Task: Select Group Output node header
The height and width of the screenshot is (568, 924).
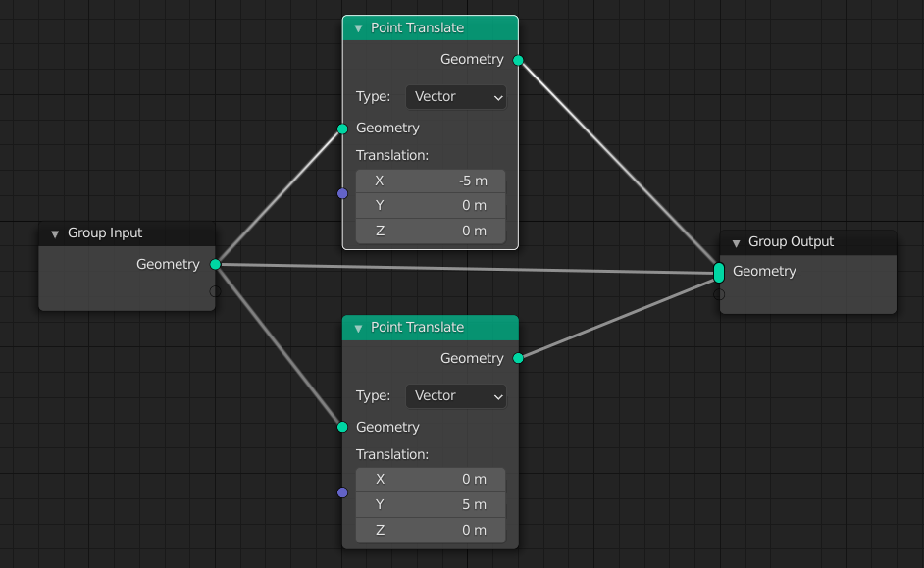Action: coord(808,242)
